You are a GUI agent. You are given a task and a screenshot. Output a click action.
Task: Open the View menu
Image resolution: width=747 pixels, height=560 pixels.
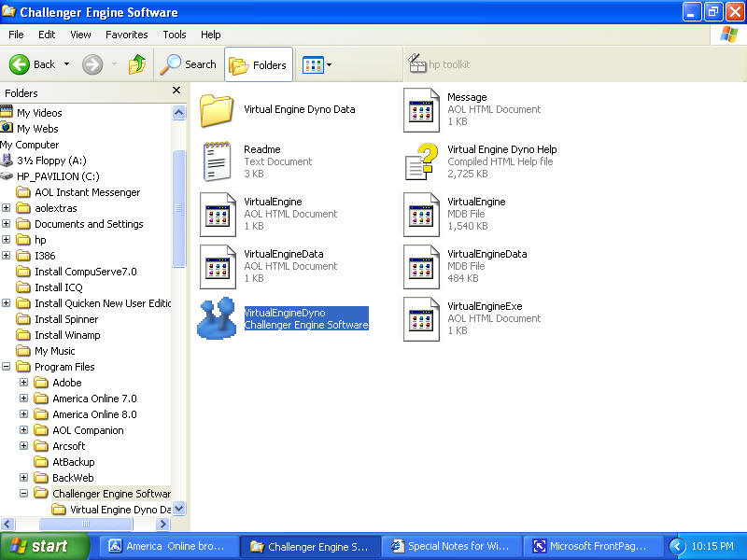click(x=80, y=35)
